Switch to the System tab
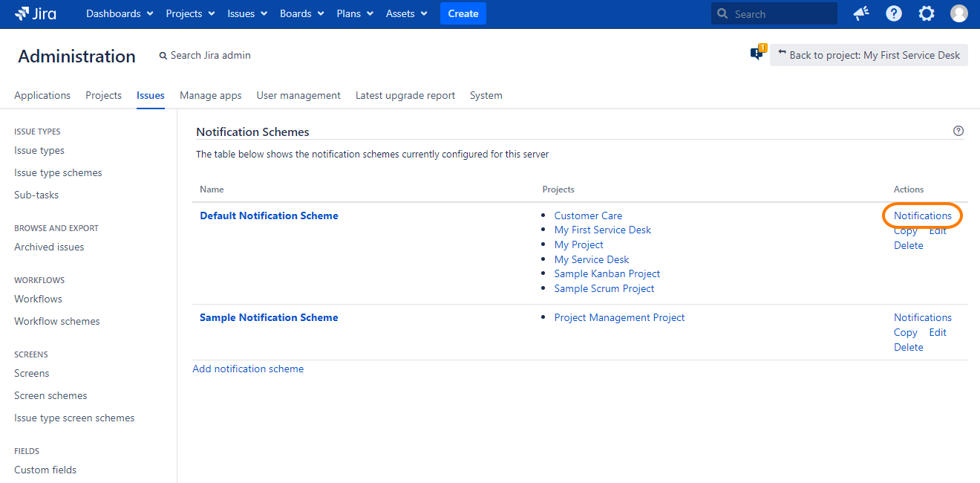 pos(486,95)
